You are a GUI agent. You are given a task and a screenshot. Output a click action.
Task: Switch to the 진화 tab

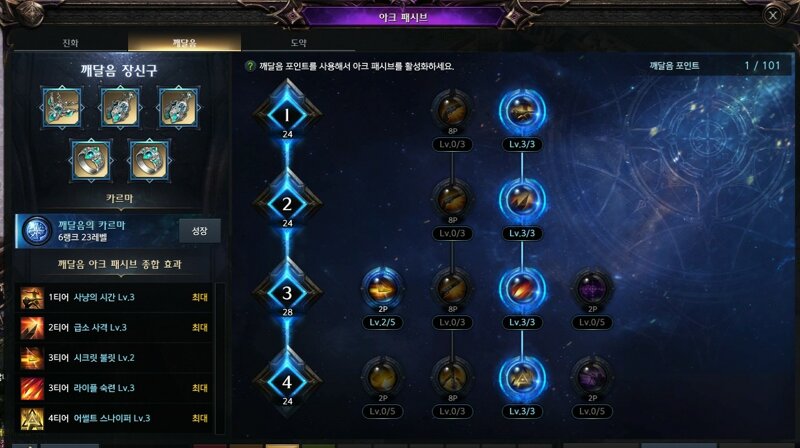70,42
